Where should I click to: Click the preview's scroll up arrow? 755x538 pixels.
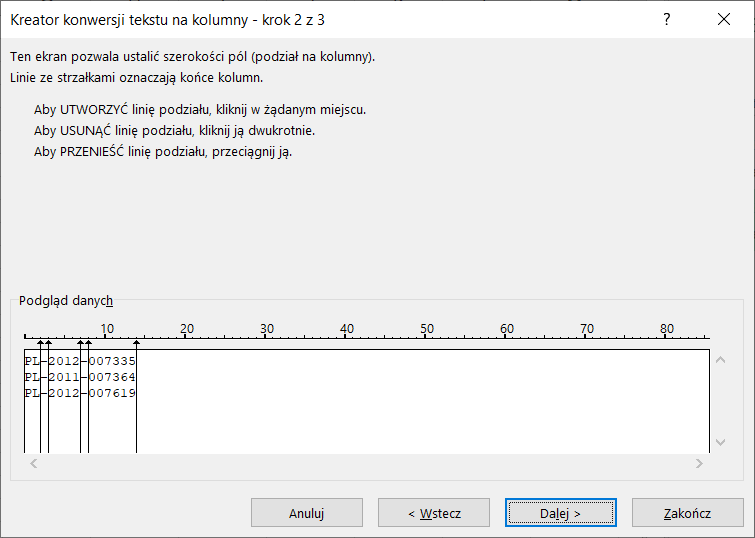(719, 360)
